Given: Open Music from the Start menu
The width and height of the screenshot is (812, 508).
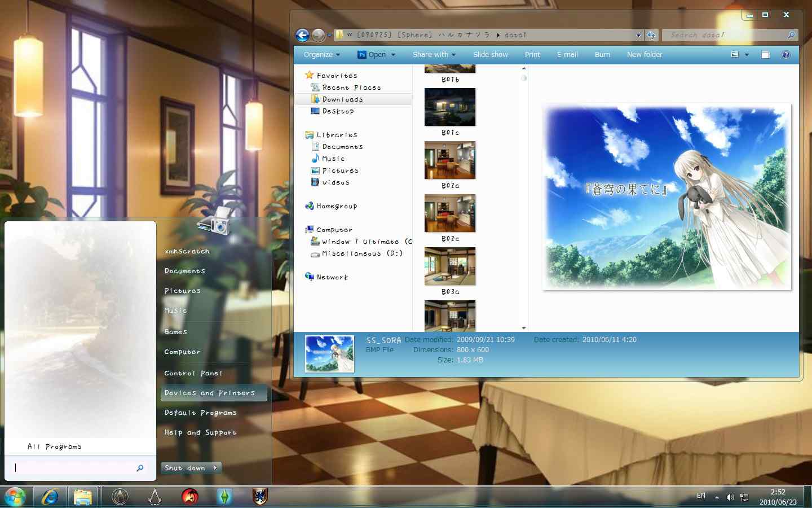Looking at the screenshot, I should (x=175, y=310).
